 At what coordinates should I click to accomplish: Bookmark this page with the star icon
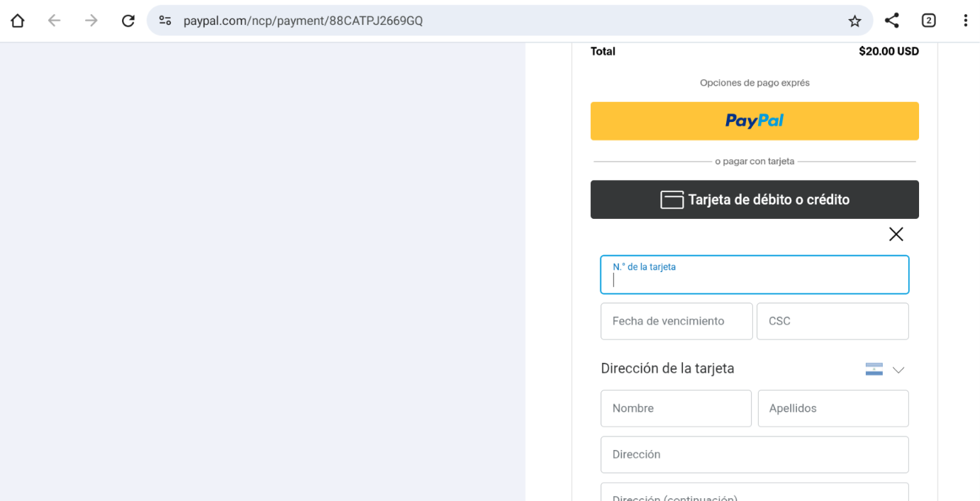tap(854, 21)
